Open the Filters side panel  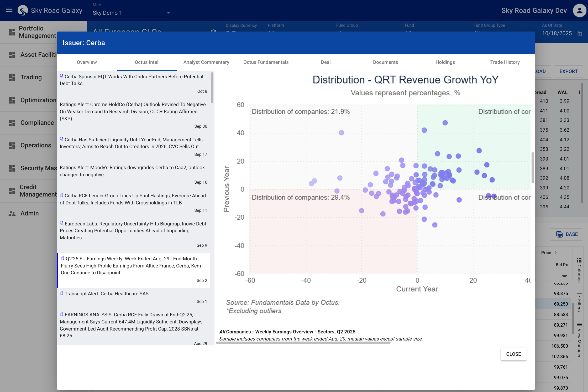click(579, 302)
